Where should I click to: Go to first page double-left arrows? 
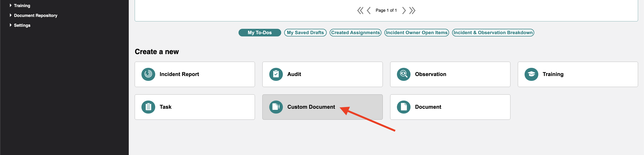(x=360, y=10)
